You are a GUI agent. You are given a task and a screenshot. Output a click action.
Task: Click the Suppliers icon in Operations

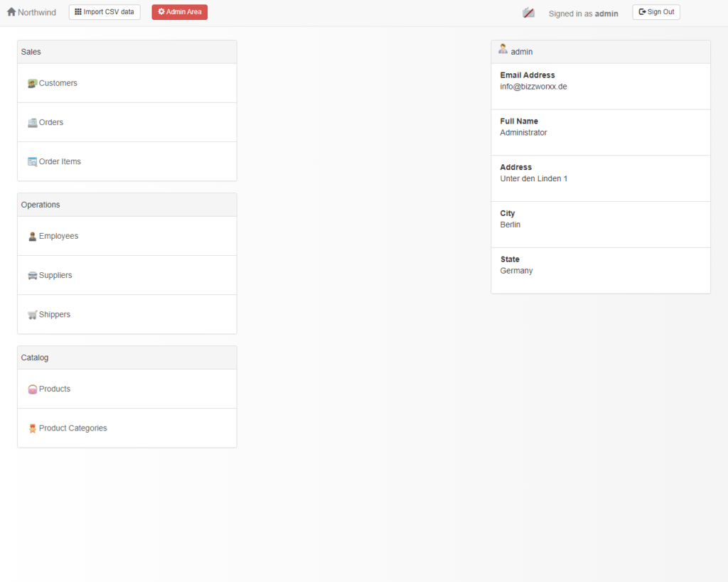pos(32,276)
